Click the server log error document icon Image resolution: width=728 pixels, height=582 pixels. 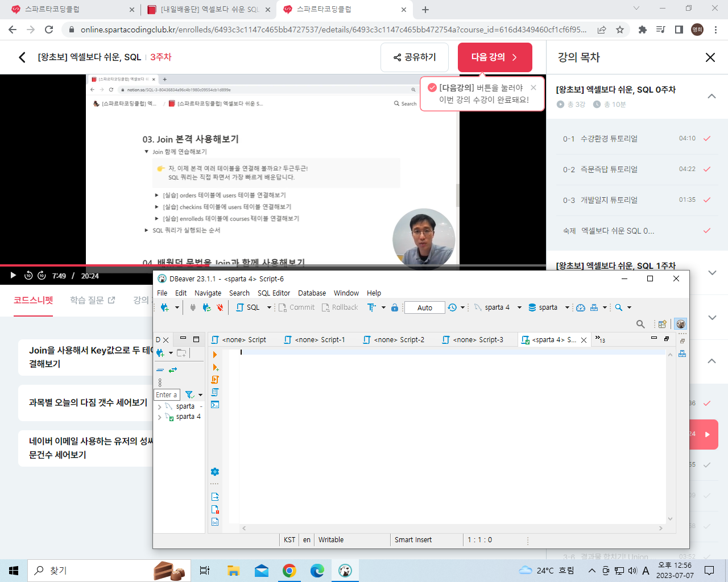[215, 509]
